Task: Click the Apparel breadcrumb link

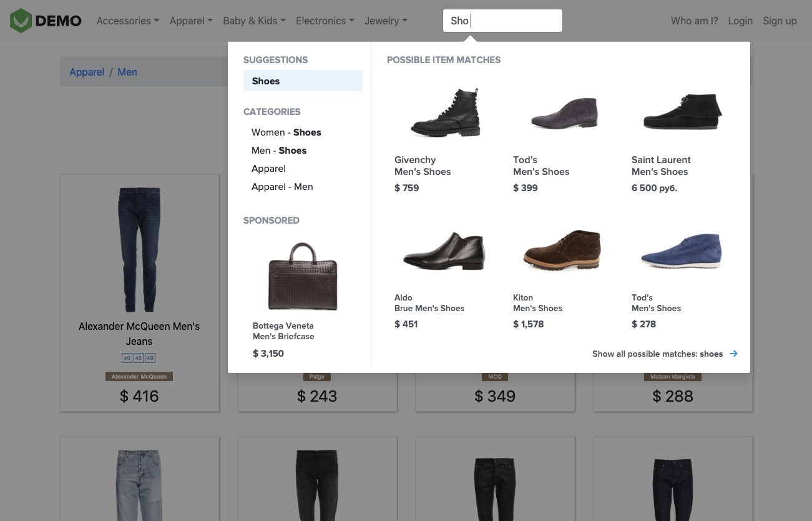Action: click(x=87, y=72)
